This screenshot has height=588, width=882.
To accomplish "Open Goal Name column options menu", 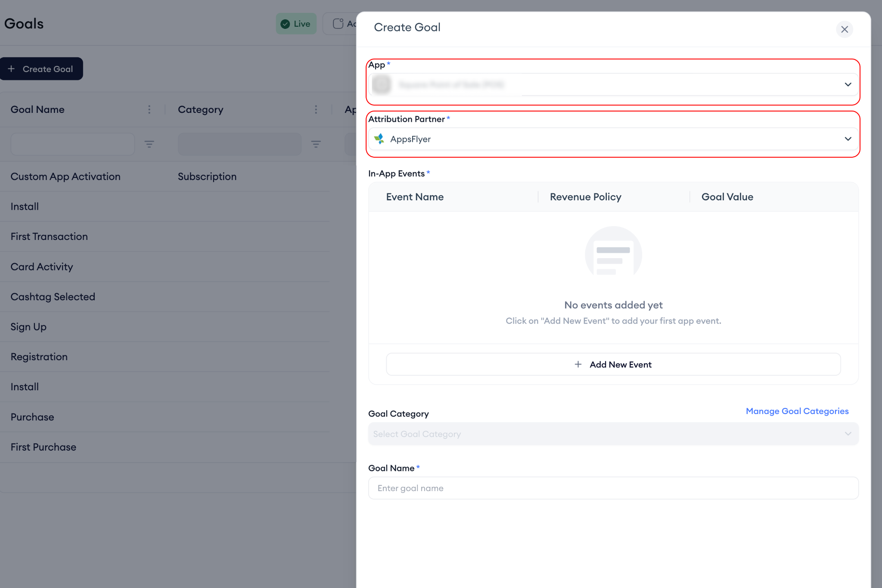I will 149,109.
